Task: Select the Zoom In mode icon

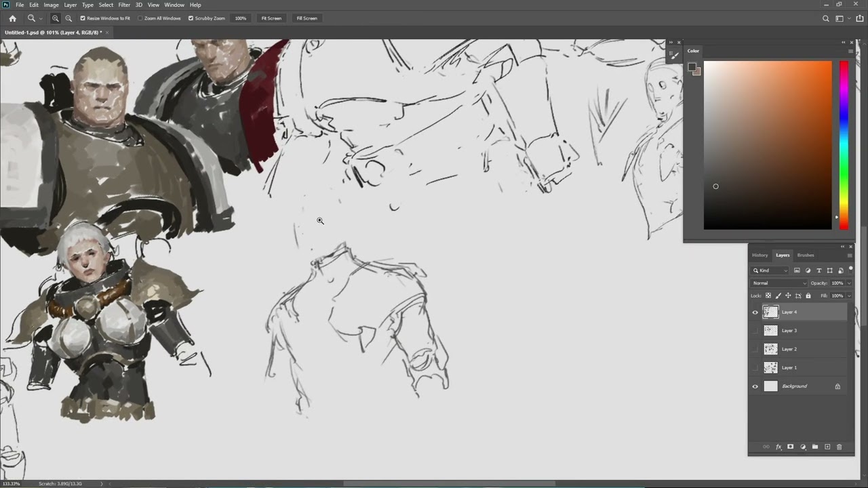Action: click(x=56, y=18)
